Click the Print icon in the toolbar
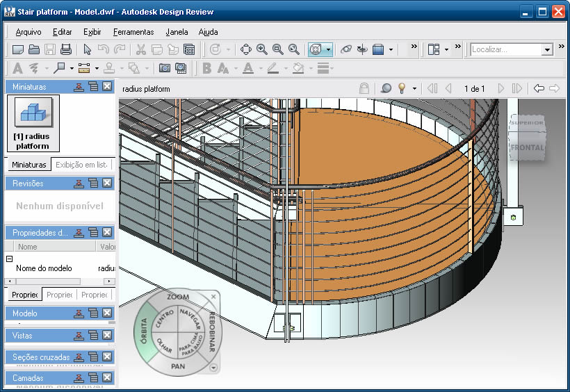Image resolution: width=570 pixels, height=392 pixels. click(66, 49)
